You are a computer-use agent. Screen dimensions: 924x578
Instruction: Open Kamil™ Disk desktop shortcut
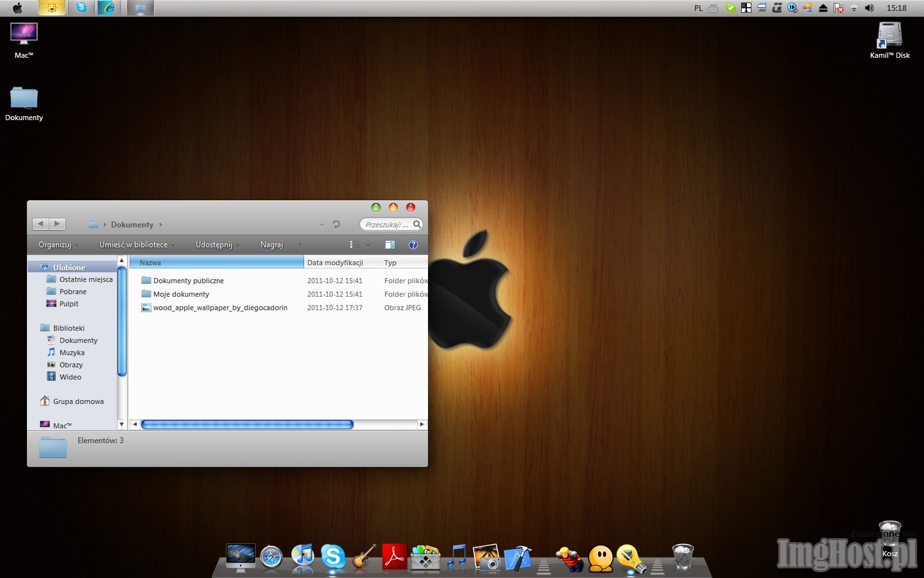(x=890, y=40)
